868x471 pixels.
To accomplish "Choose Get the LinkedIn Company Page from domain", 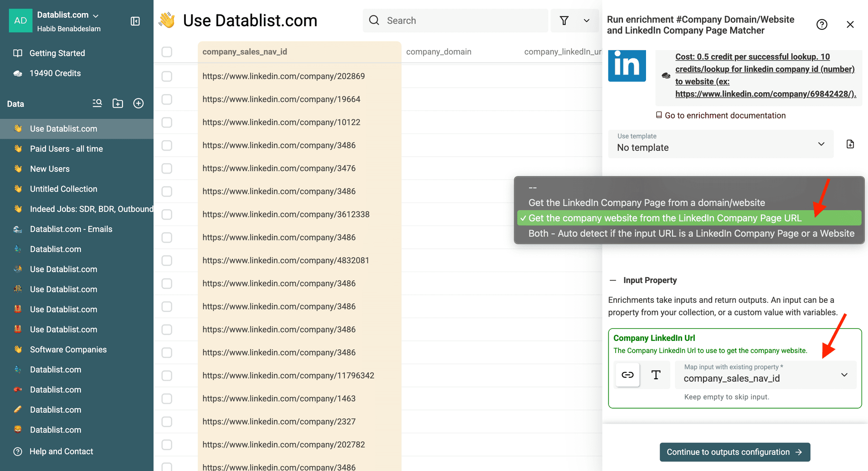I will 646,203.
